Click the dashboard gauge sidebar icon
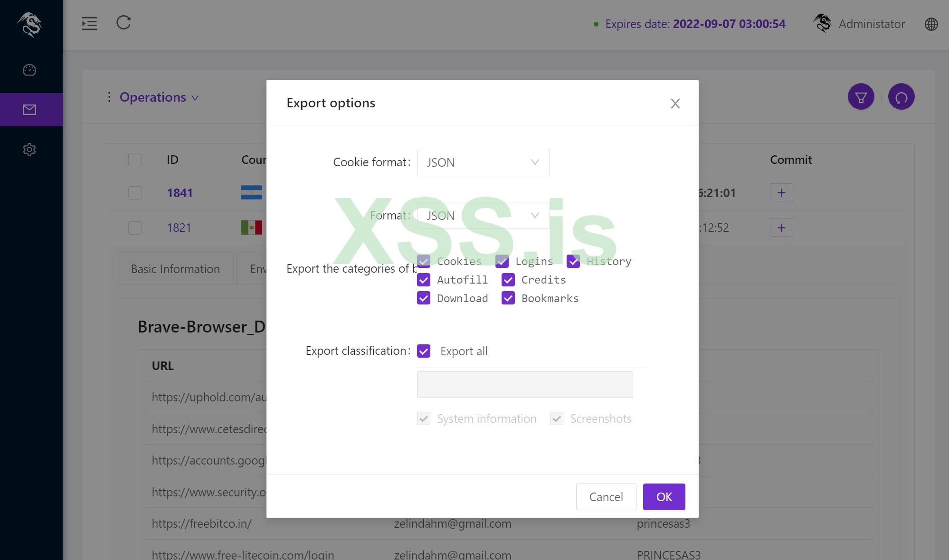The width and height of the screenshot is (949, 560). pyautogui.click(x=29, y=70)
